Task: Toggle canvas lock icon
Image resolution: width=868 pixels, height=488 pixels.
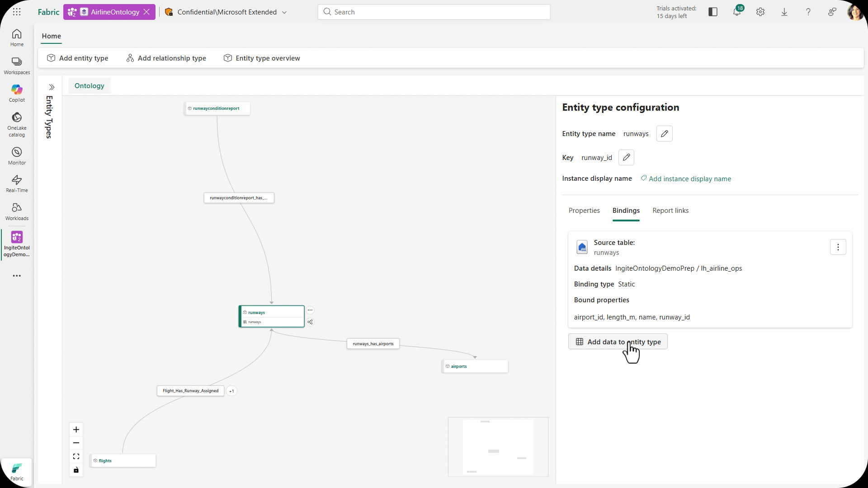Action: (76, 470)
